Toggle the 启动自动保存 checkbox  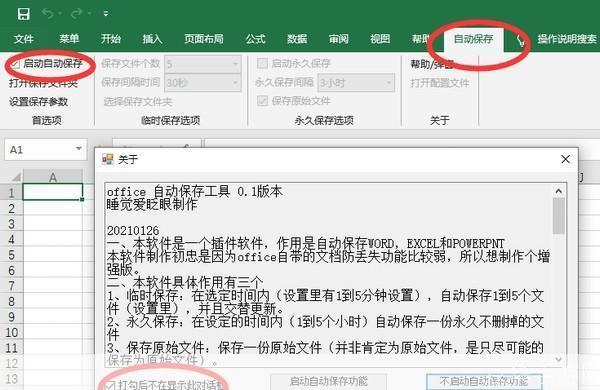click(15, 64)
